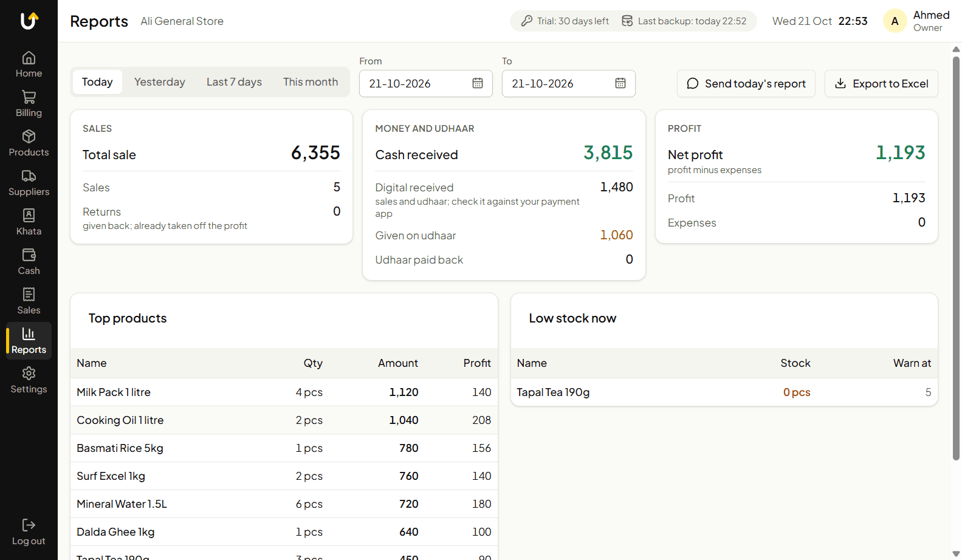Click Log out icon

pos(29,525)
